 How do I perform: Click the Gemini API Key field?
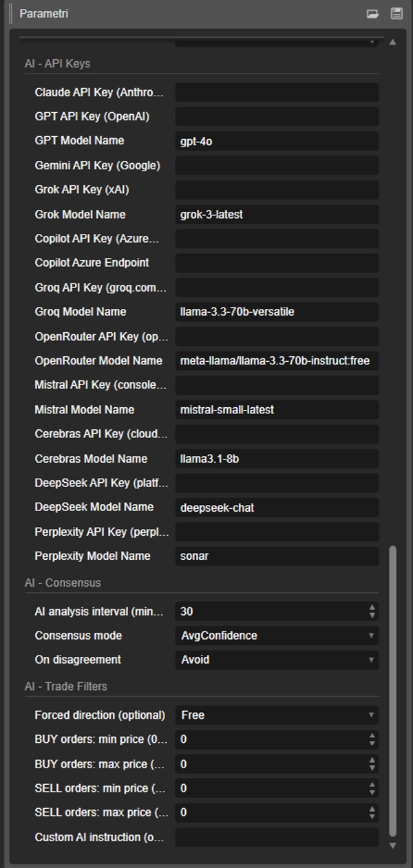pyautogui.click(x=275, y=165)
